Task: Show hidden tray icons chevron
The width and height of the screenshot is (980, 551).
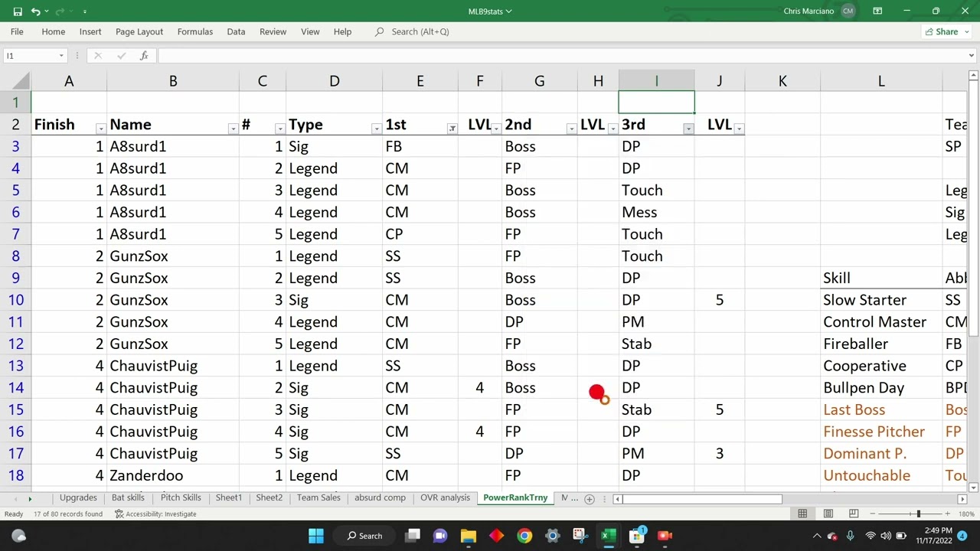Action: [x=817, y=536]
